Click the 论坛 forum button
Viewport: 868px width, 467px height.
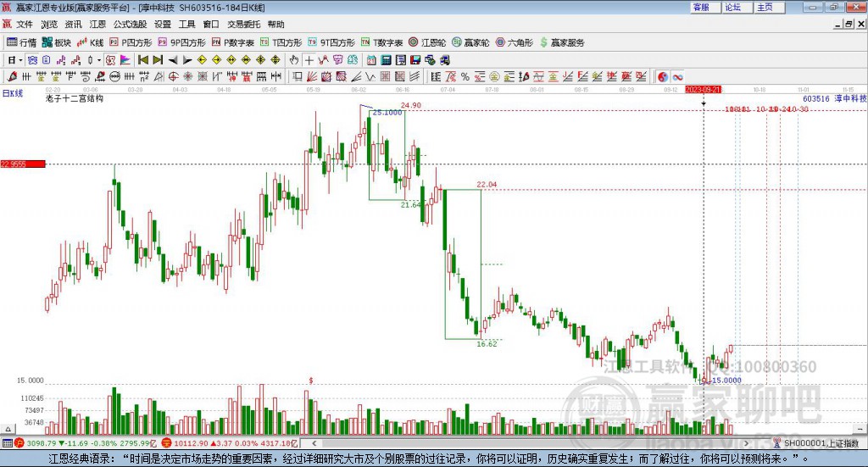point(737,7)
